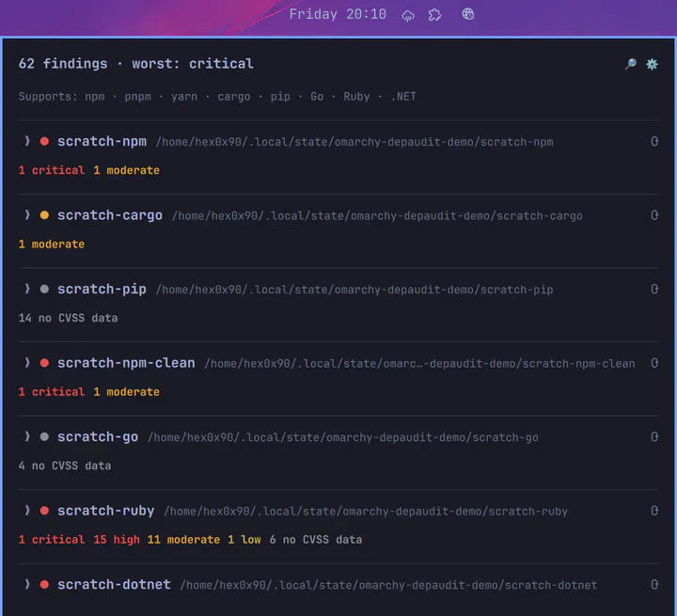Expand the scratch-npm row chevron
This screenshot has width=677, height=616.
coord(27,141)
